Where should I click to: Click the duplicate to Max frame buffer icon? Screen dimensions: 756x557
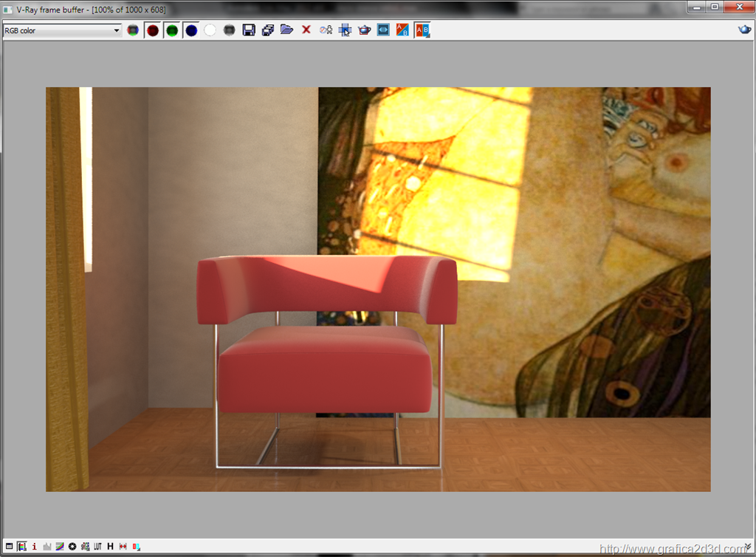[326, 30]
